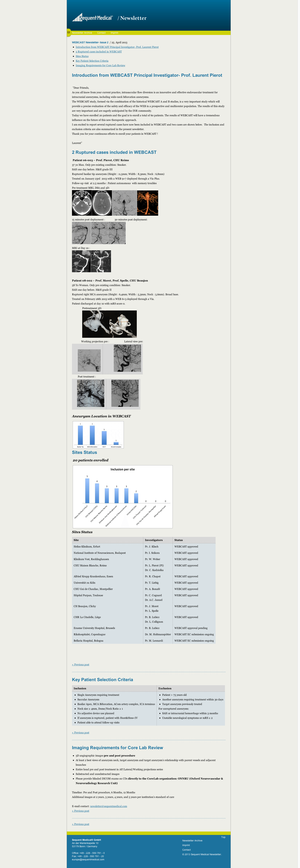
Task: Open Contact in the top navigation bar
Action: (x=101, y=33)
